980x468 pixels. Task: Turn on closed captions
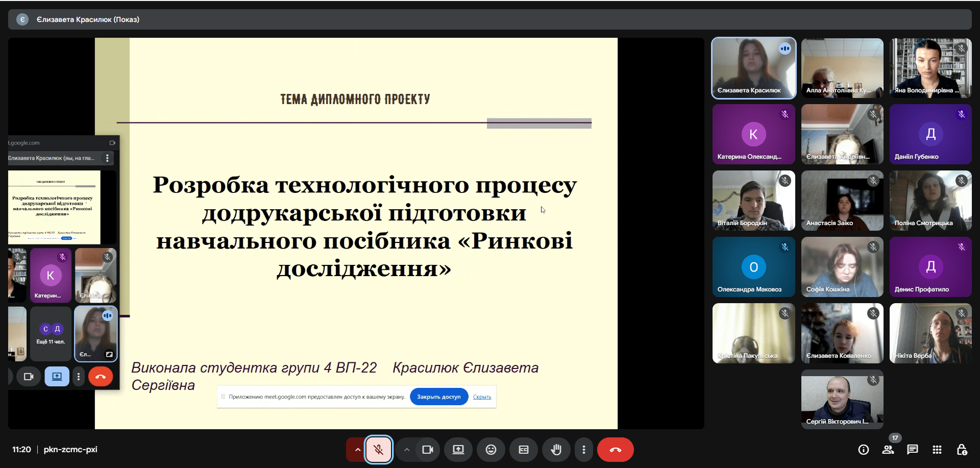[x=524, y=450]
